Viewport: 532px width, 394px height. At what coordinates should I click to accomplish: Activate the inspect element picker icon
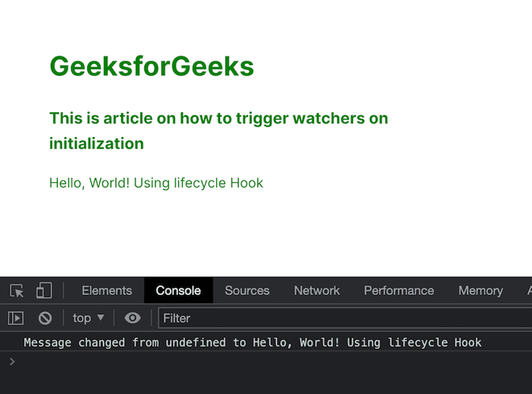pyautogui.click(x=17, y=291)
